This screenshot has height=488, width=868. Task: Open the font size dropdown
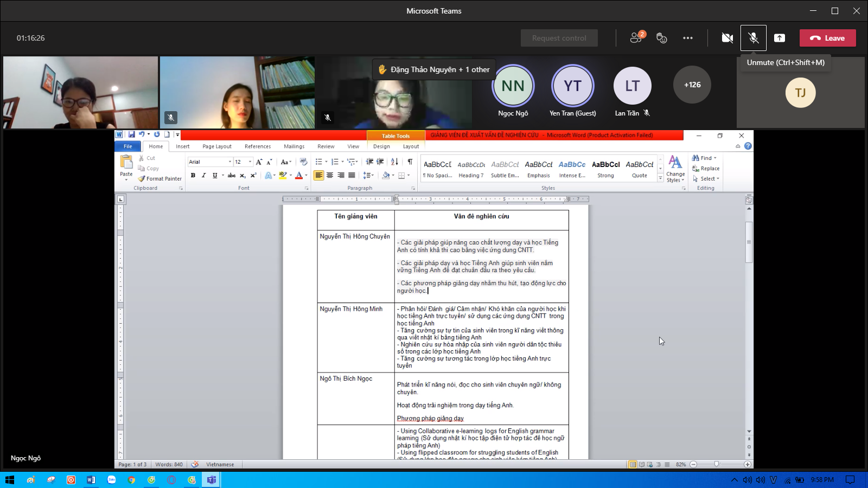click(250, 162)
